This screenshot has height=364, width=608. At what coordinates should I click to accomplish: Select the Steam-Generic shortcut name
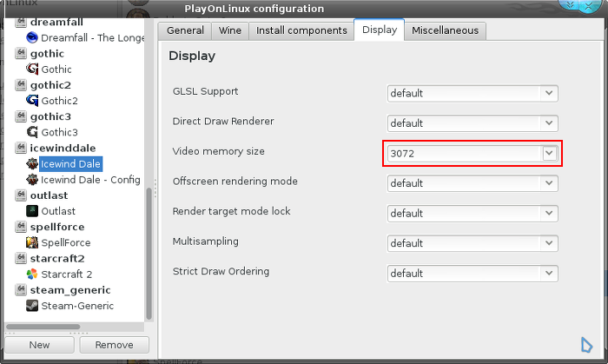click(x=77, y=306)
